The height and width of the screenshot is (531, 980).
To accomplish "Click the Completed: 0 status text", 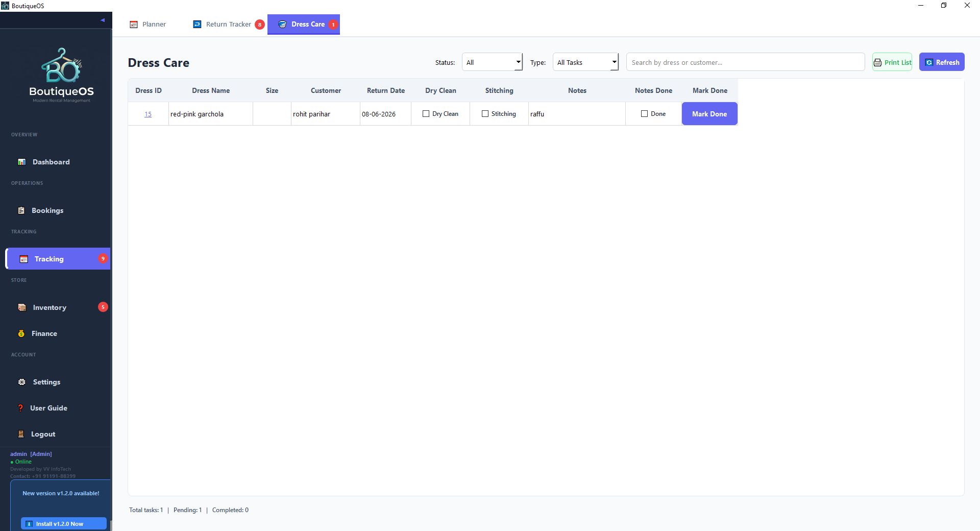I will [230, 510].
